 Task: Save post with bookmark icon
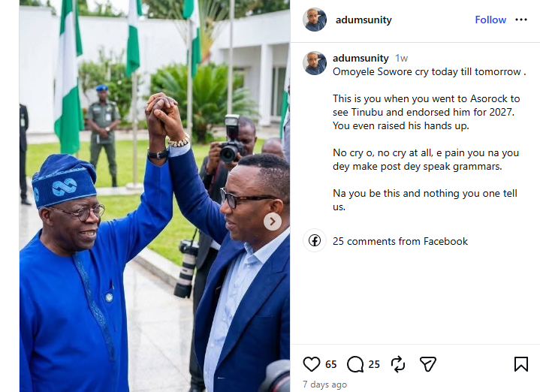click(x=520, y=364)
